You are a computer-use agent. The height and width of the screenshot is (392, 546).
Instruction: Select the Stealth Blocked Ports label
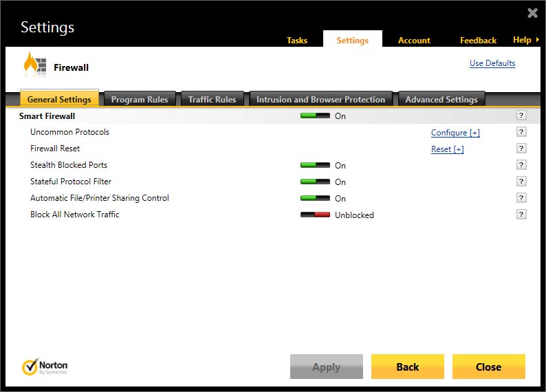point(69,165)
